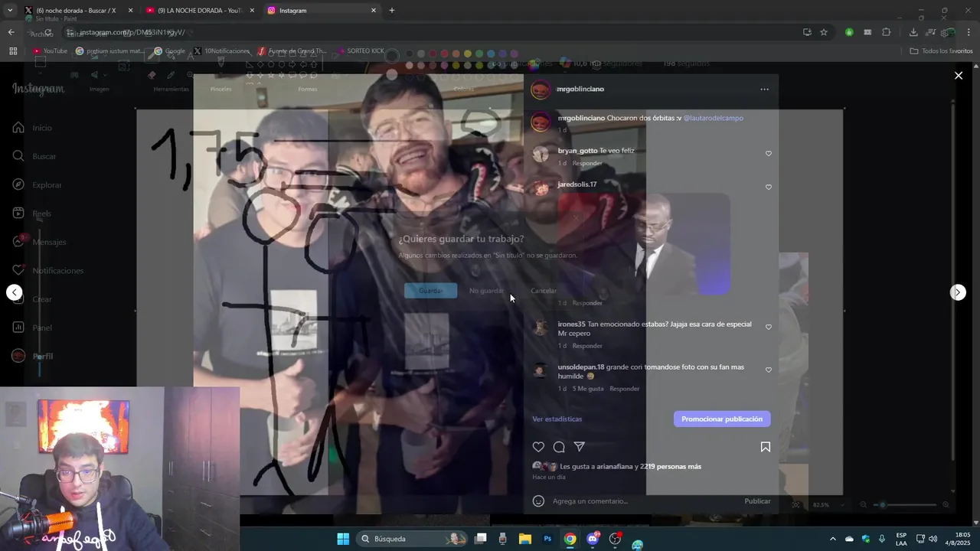This screenshot has height=551, width=980.
Task: Bookmark this page with the star icon
Action: [x=824, y=32]
